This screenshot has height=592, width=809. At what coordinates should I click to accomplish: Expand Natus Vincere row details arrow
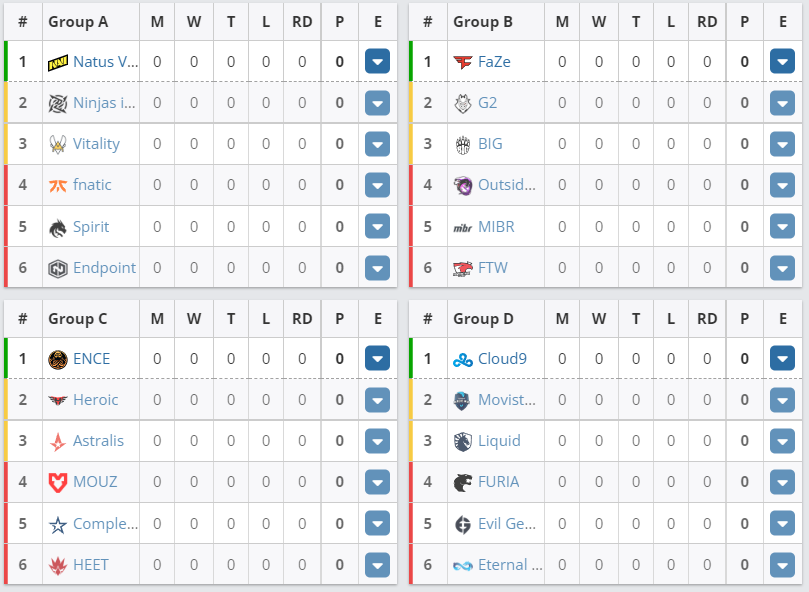click(377, 61)
